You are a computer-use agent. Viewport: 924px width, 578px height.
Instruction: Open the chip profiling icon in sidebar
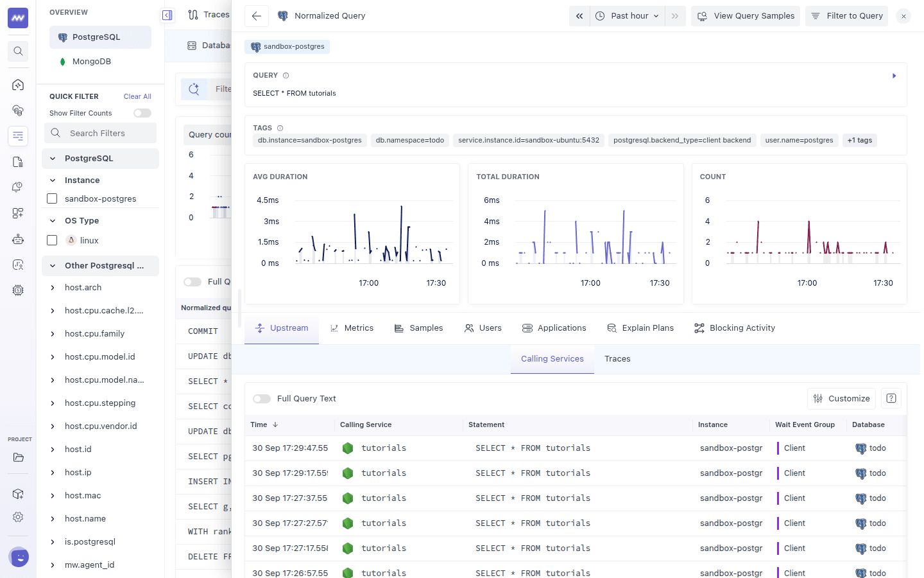click(x=18, y=290)
